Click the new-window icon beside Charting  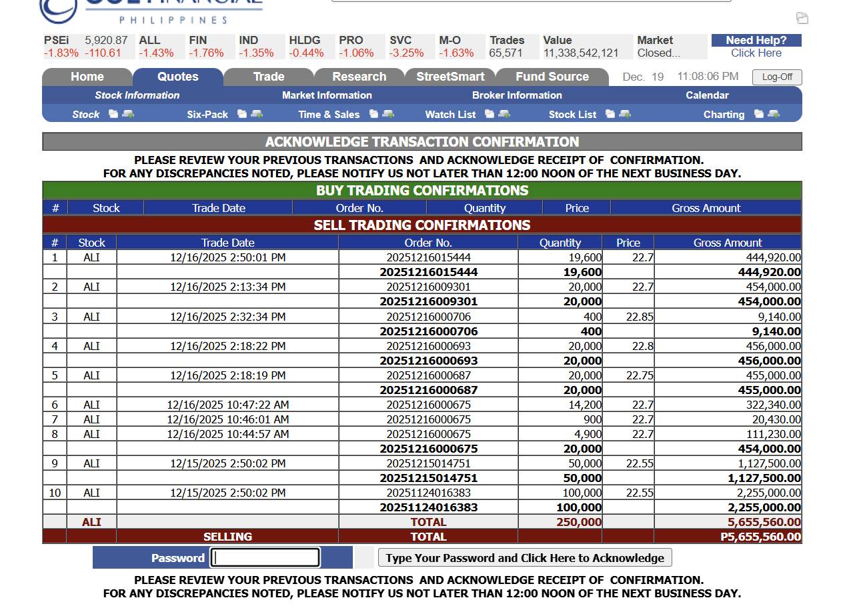coord(759,114)
